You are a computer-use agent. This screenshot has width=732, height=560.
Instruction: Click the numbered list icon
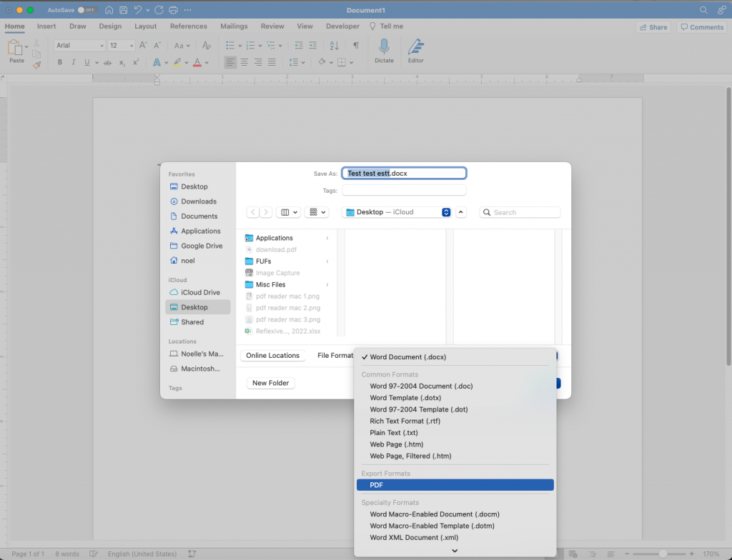click(x=251, y=45)
